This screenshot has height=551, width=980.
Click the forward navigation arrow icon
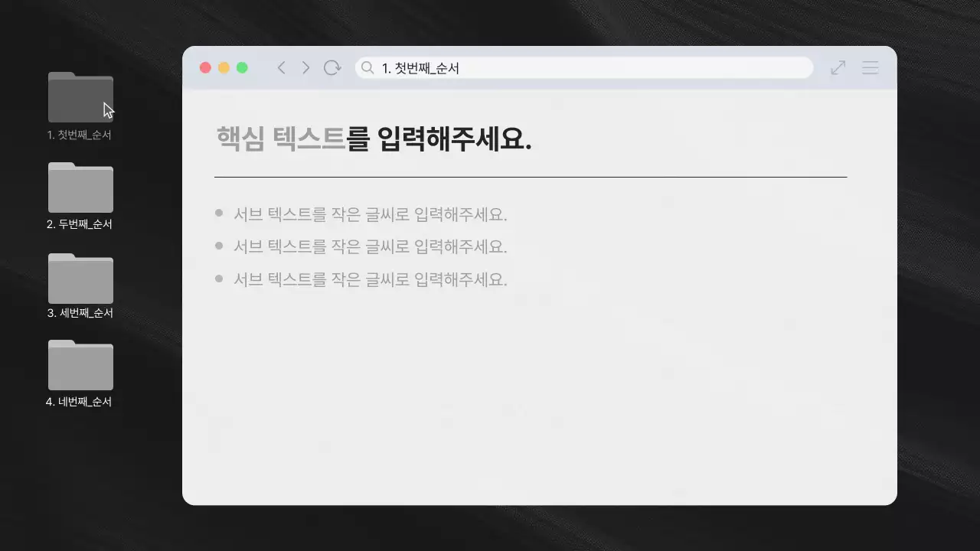pos(305,67)
